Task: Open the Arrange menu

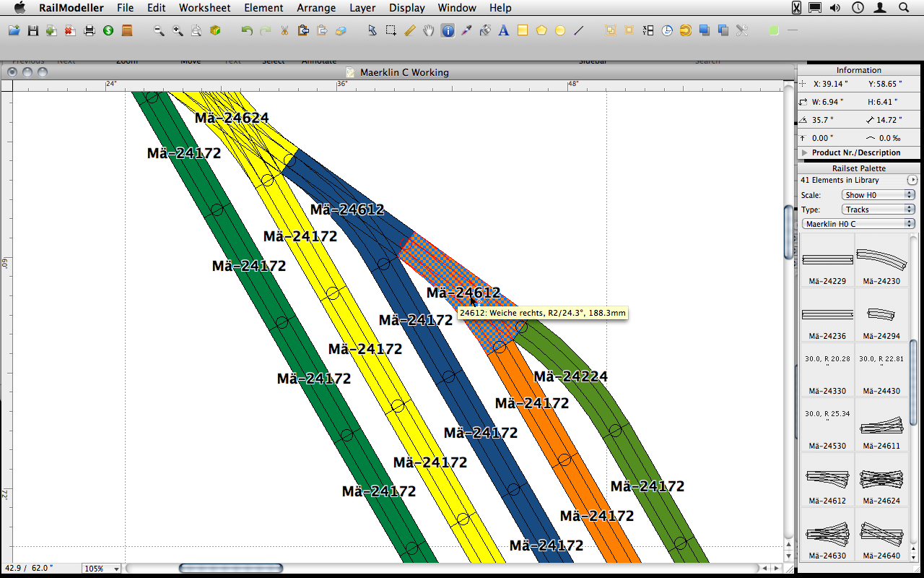Action: coord(316,8)
